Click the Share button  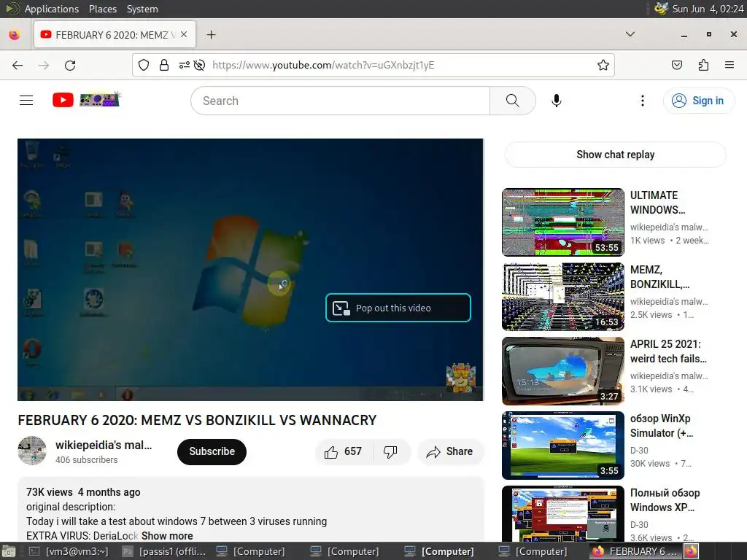pos(450,451)
